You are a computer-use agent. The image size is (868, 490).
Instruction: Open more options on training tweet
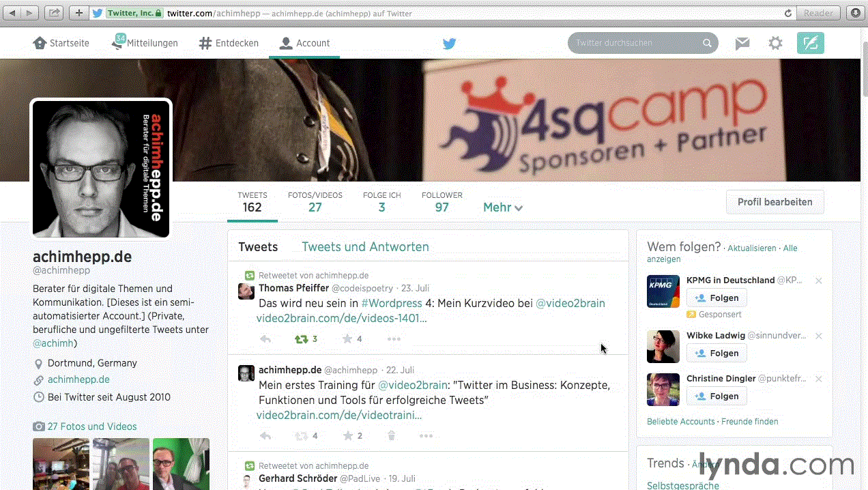click(426, 436)
